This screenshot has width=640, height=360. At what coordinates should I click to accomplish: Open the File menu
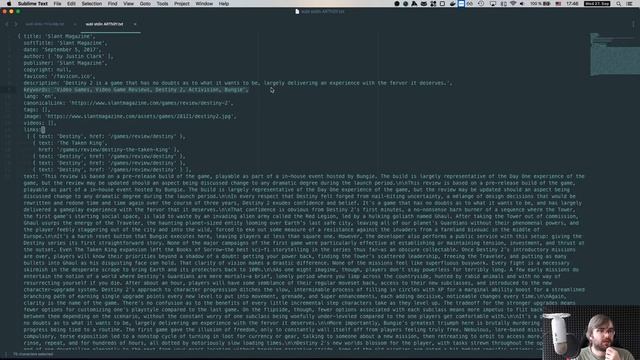tap(57, 3)
